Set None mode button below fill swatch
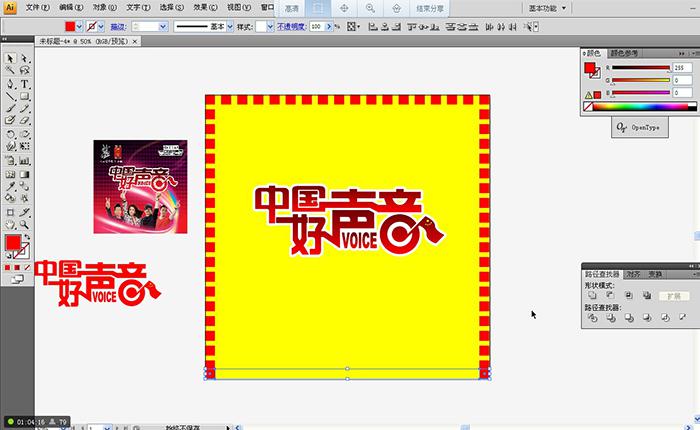The width and height of the screenshot is (700, 430). pos(27,267)
